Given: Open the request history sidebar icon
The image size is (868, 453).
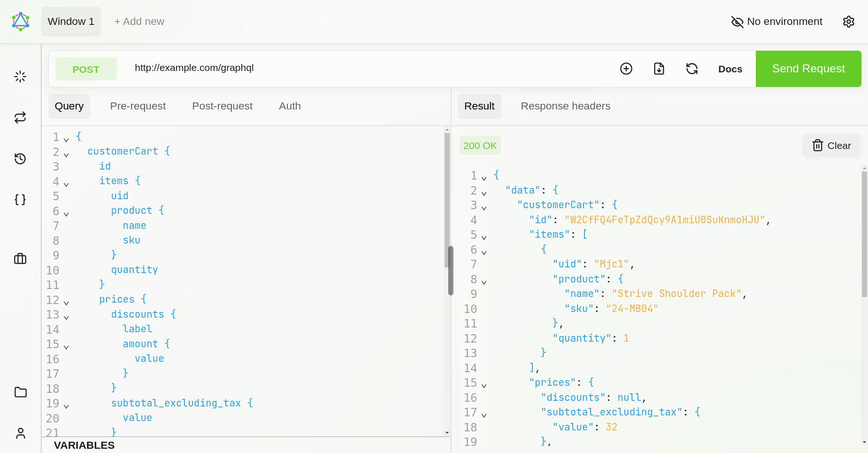Looking at the screenshot, I should [20, 159].
